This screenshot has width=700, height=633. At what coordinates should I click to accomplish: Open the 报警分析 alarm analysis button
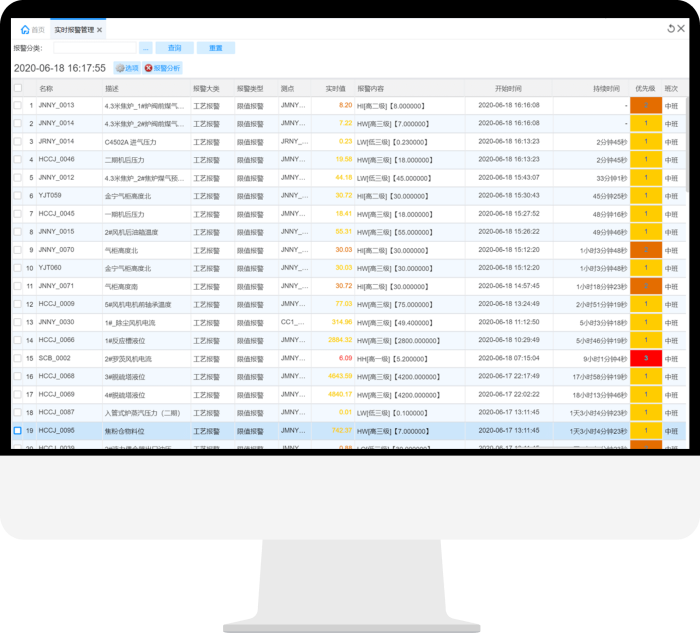point(162,68)
